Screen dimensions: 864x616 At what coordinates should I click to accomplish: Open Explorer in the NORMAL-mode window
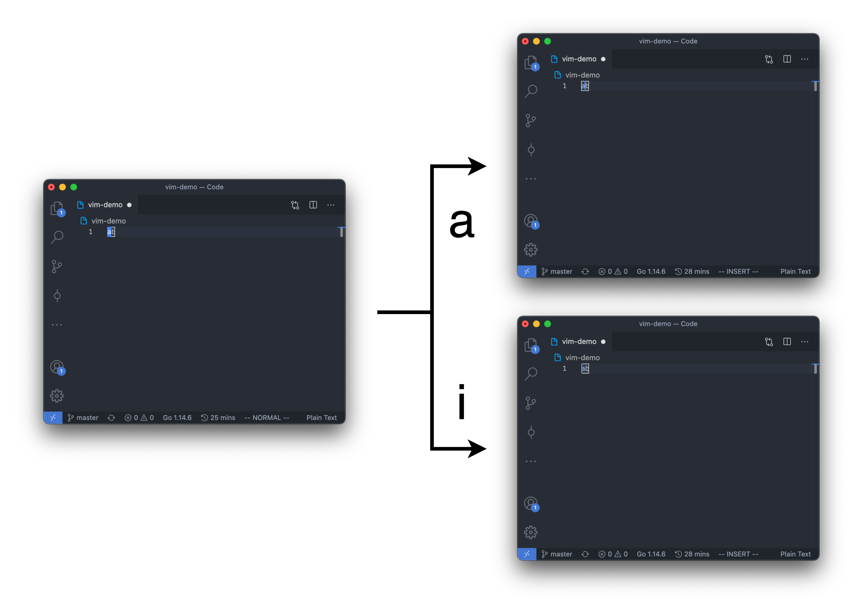57,208
